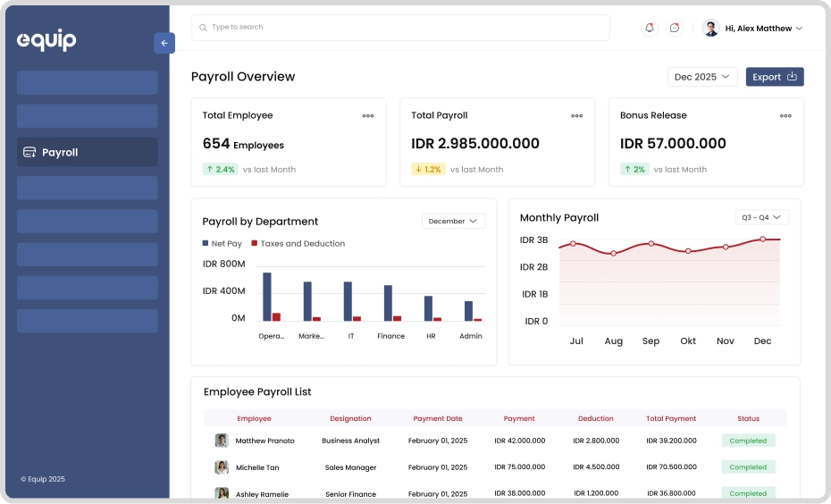Viewport: 831px width, 504px height.
Task: Open Total Payroll card three-dot menu
Action: pos(577,116)
